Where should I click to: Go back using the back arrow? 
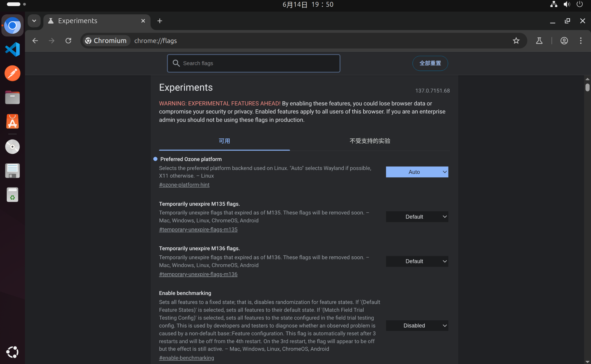(35, 41)
